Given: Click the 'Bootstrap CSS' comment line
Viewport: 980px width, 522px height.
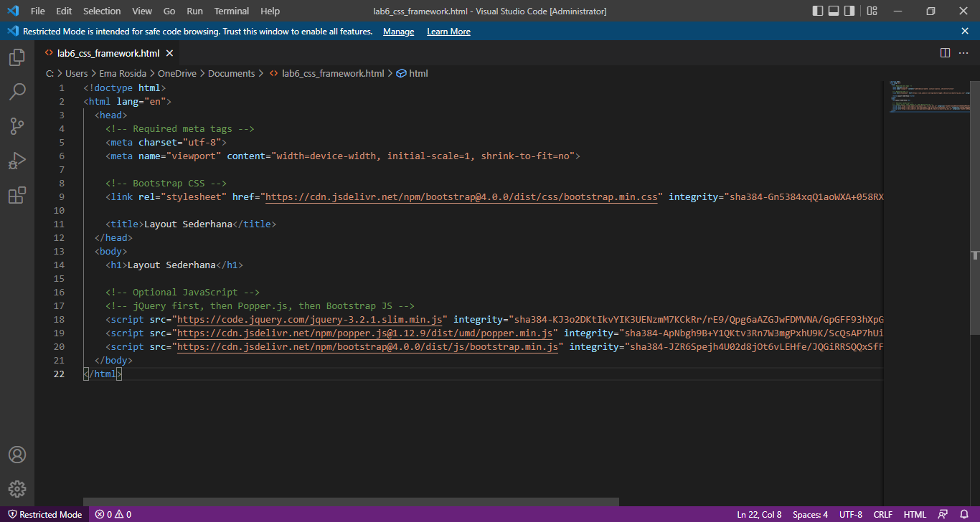Looking at the screenshot, I should tap(166, 183).
